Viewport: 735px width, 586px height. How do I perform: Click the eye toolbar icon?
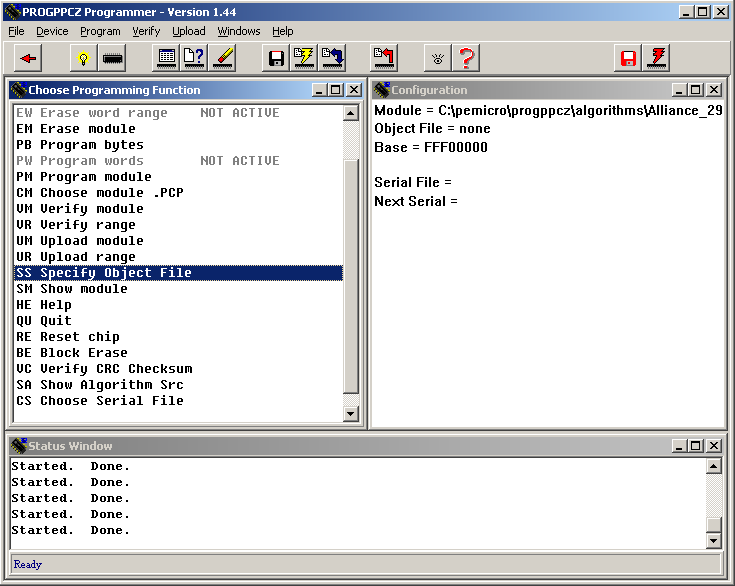(438, 58)
